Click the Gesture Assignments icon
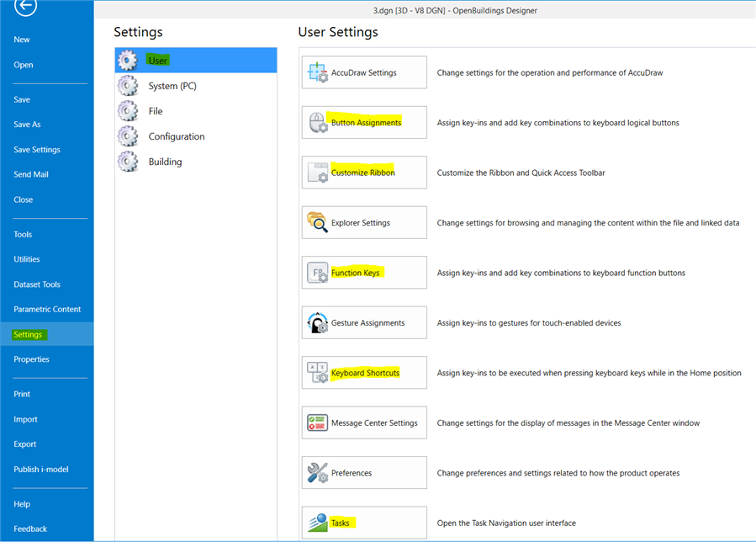Screen dimensions: 756x542 (x=317, y=323)
